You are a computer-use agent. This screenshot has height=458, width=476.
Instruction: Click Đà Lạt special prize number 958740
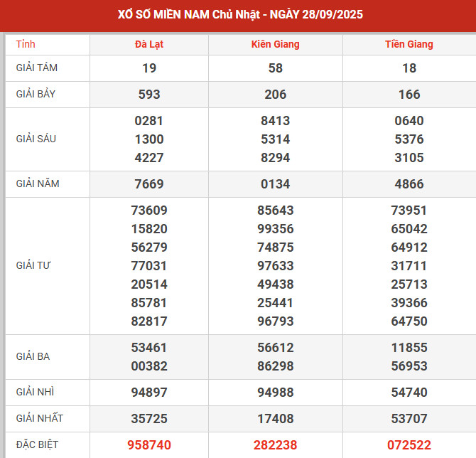(149, 444)
